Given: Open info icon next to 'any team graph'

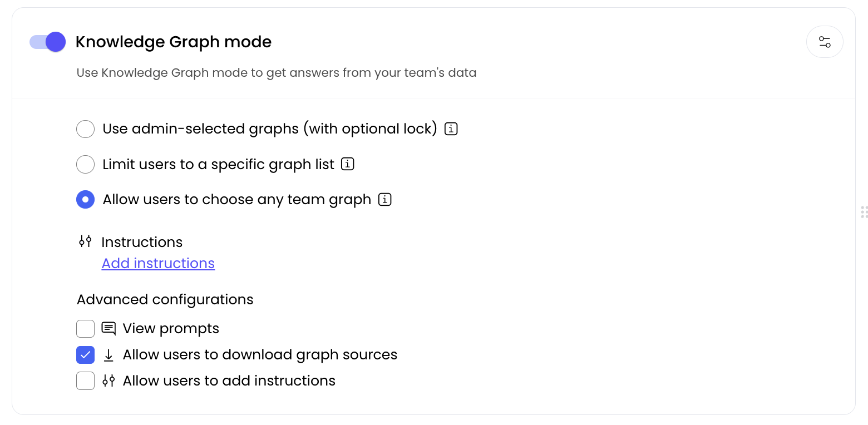Looking at the screenshot, I should click(384, 200).
